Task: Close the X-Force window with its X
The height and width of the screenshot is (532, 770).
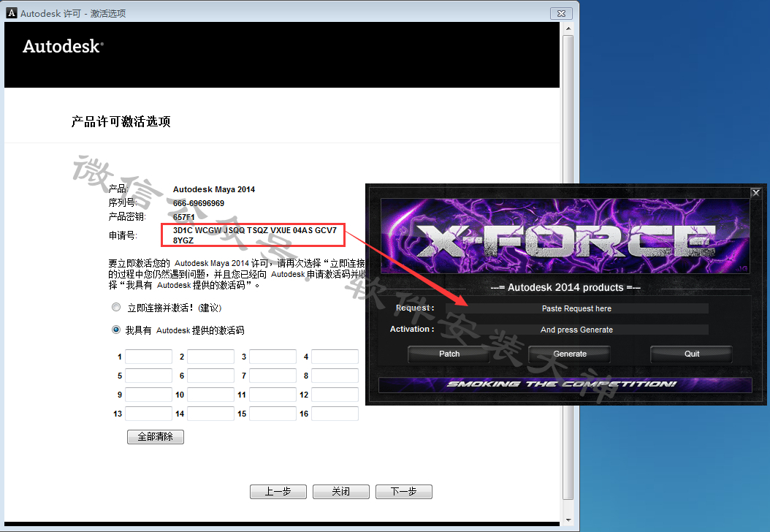Action: click(756, 193)
